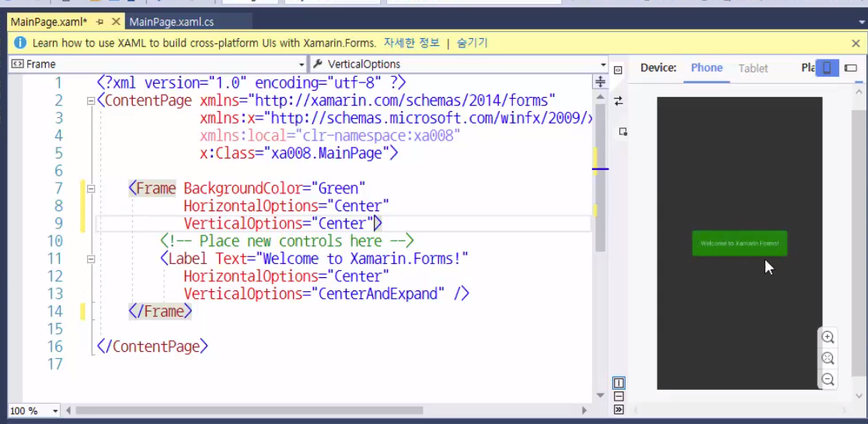Click the editor split-window handle icon
868x424 pixels.
[600, 82]
